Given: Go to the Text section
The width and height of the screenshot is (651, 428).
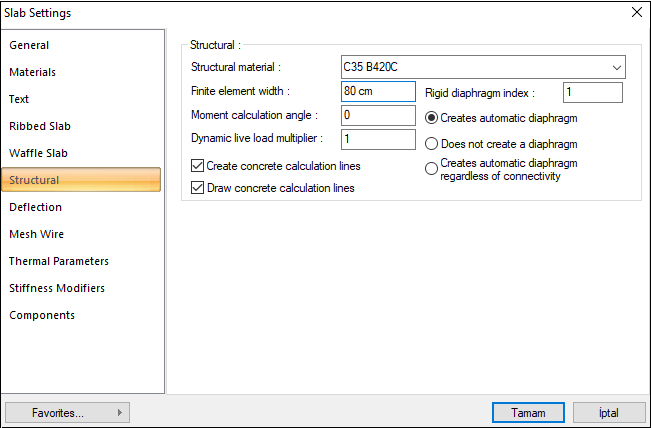Looking at the screenshot, I should click(x=19, y=99).
